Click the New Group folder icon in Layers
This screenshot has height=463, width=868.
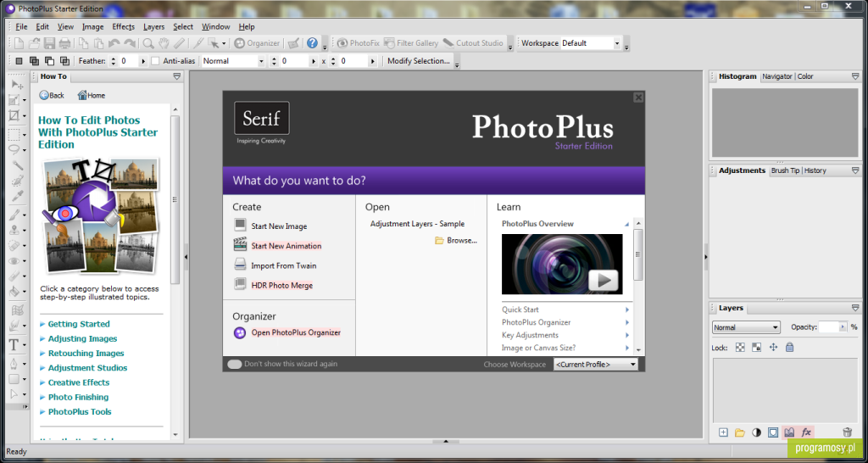point(739,432)
